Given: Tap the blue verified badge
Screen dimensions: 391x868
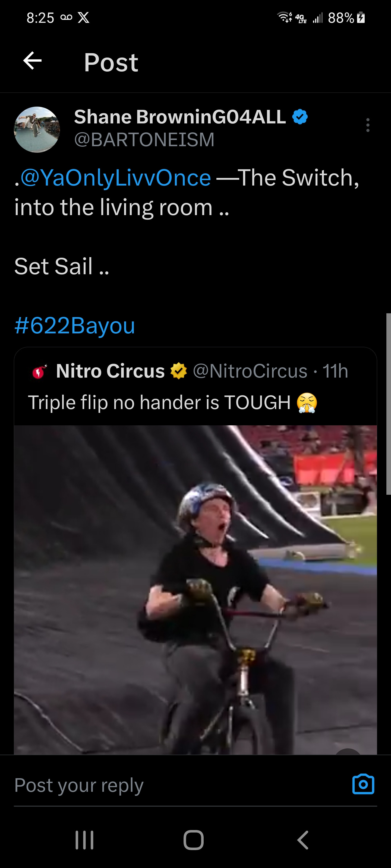Looking at the screenshot, I should click(300, 117).
